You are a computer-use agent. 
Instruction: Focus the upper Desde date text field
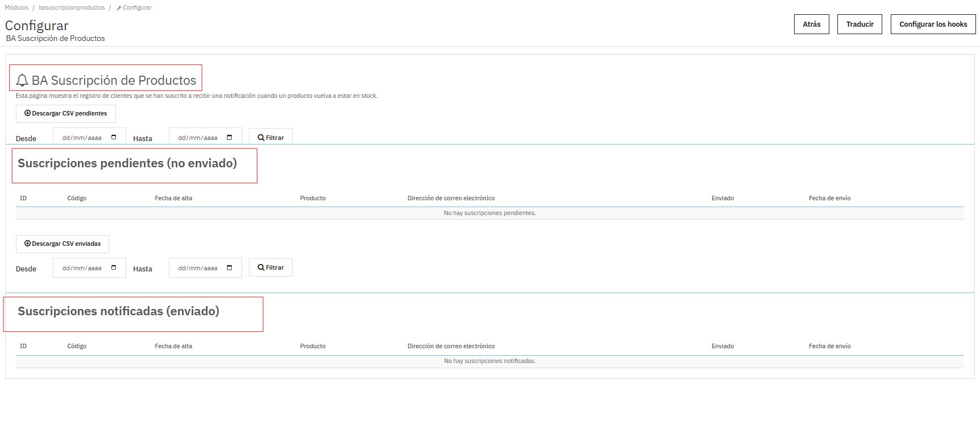82,138
